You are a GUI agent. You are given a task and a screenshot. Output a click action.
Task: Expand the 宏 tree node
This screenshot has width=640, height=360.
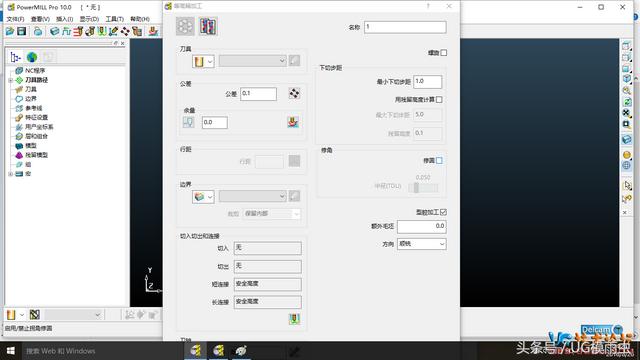click(11, 174)
